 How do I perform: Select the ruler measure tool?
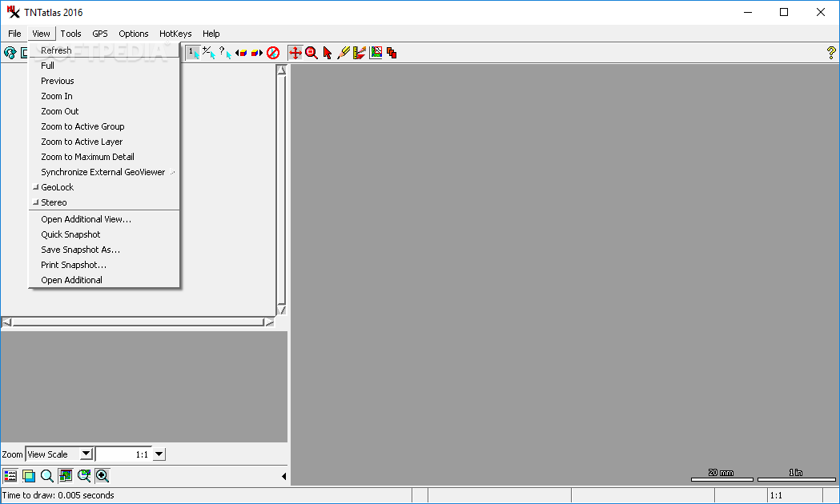coord(360,53)
